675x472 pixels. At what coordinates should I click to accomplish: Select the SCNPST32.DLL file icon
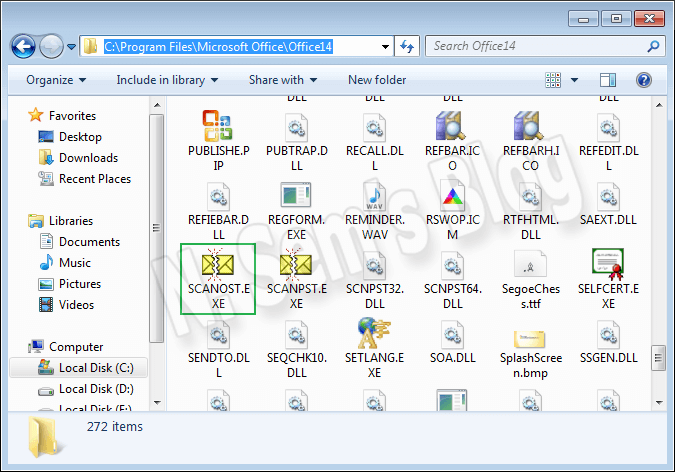(x=374, y=266)
